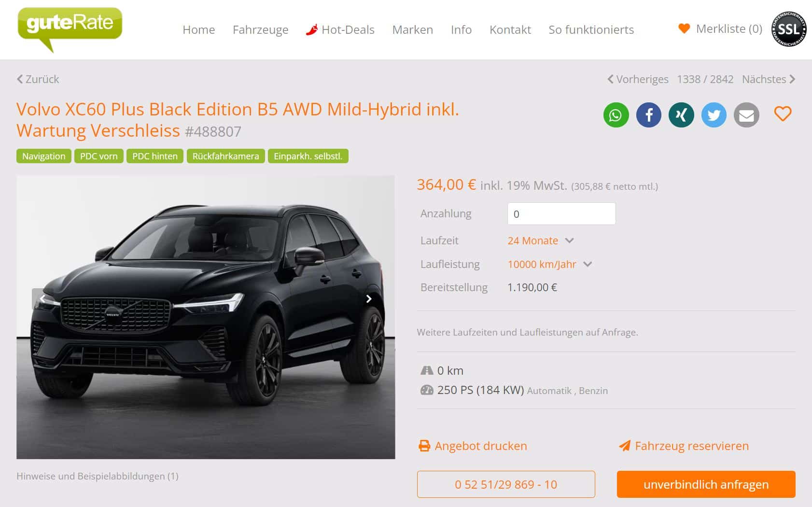Share on Twitter icon
The width and height of the screenshot is (812, 507).
coord(714,115)
